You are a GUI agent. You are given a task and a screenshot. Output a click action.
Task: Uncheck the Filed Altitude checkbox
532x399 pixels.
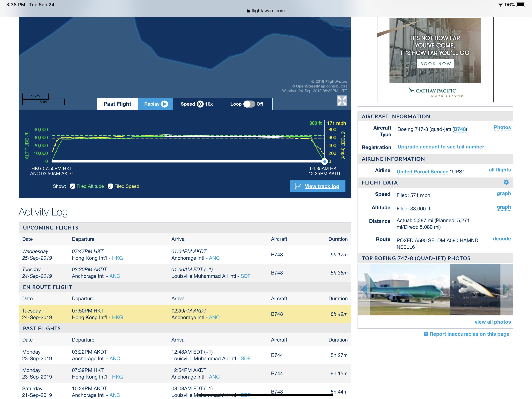click(x=72, y=186)
